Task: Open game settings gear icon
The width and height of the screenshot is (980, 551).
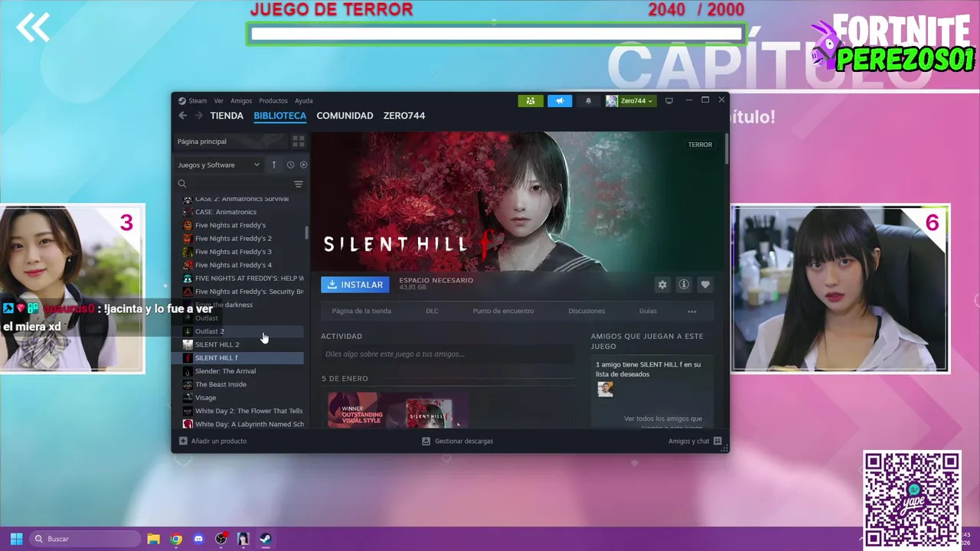Action: pyautogui.click(x=662, y=285)
